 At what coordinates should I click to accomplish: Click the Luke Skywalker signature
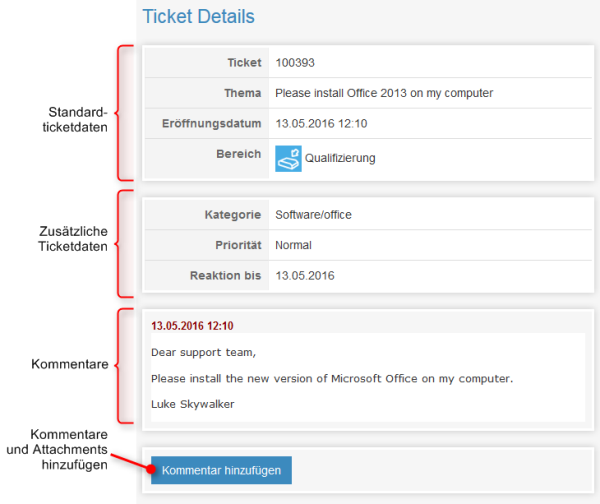192,404
